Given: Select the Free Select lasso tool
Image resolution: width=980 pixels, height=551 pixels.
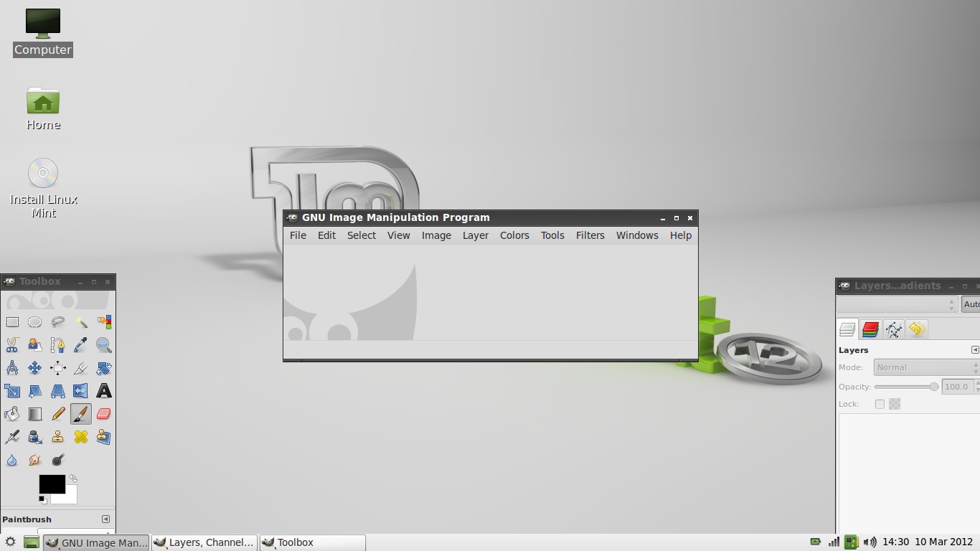Looking at the screenshot, I should (58, 322).
